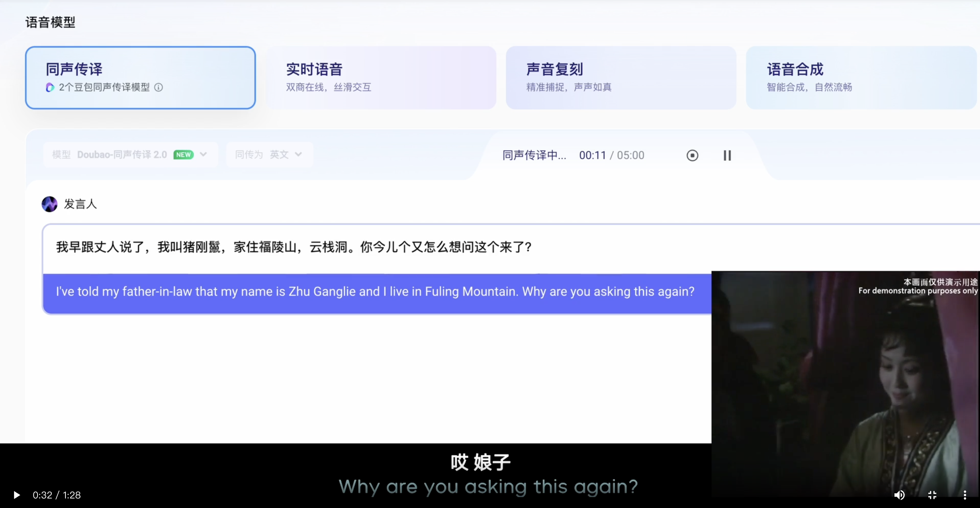Click the green NEW badge

pyautogui.click(x=183, y=154)
